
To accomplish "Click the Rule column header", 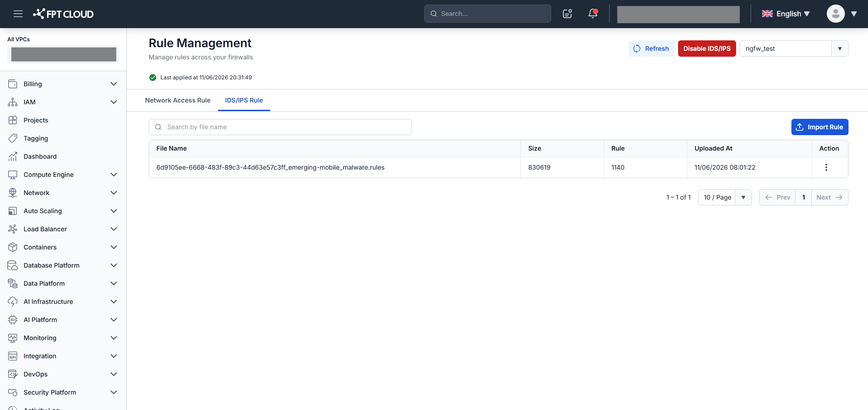I will pyautogui.click(x=618, y=148).
